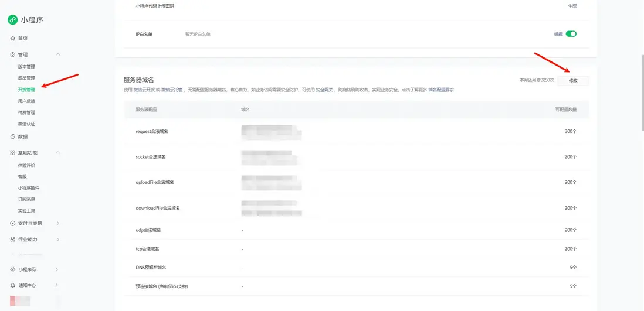Image resolution: width=644 pixels, height=311 pixels.
Task: Click the 小程序码 icon
Action: point(13,269)
